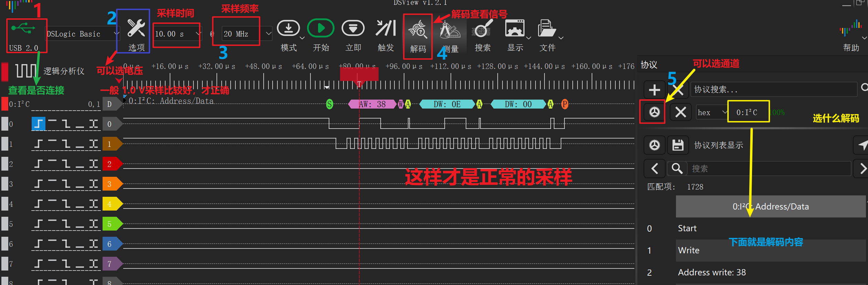Click the 文件 file icon
This screenshot has height=285, width=868.
[547, 28]
